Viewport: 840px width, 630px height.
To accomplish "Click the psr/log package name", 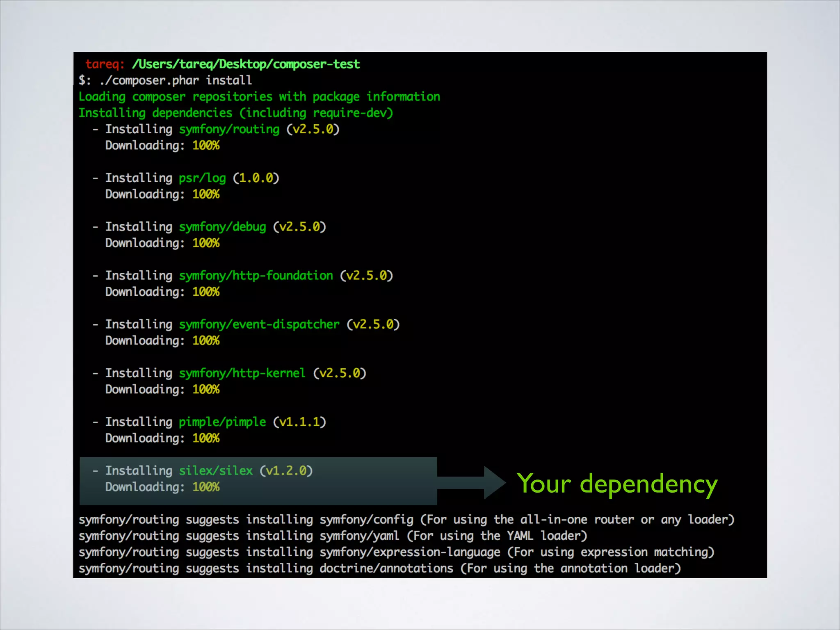I will tap(202, 178).
